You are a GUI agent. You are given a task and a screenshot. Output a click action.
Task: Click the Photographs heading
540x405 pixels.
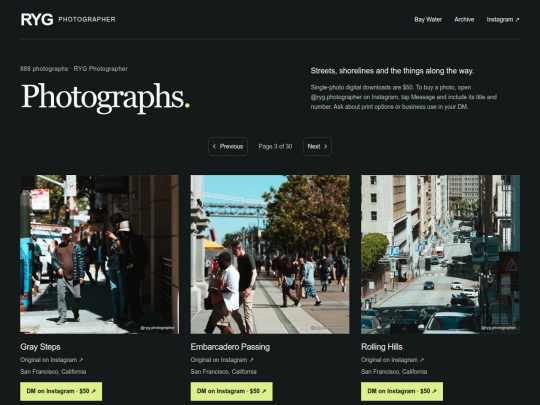click(105, 97)
